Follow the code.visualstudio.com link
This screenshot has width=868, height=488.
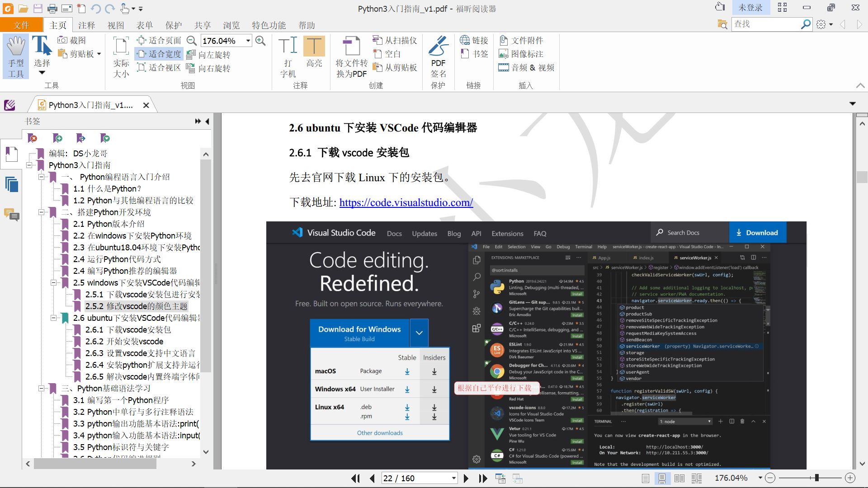click(406, 202)
